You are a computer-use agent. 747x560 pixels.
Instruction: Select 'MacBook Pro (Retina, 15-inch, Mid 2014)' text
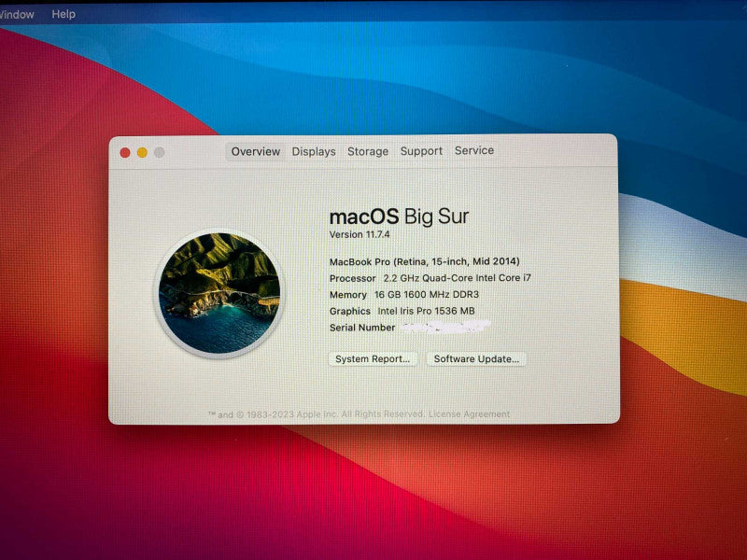(425, 261)
